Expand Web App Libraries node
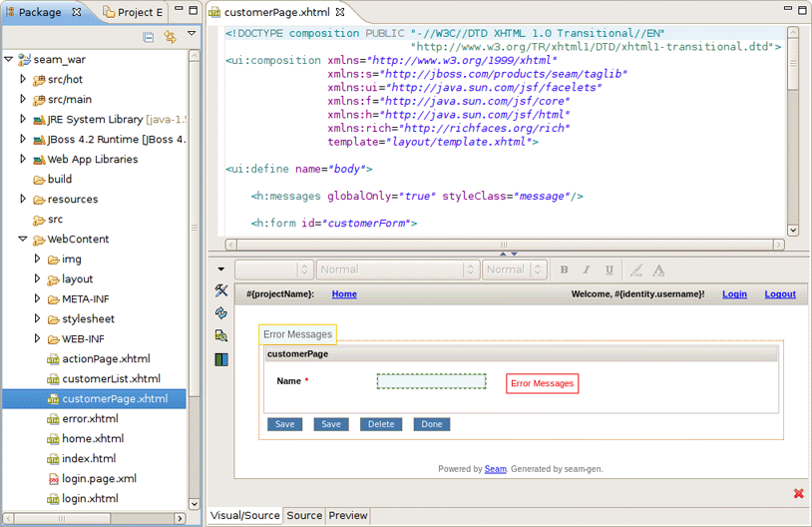Image resolution: width=812 pixels, height=527 pixels. (x=23, y=159)
